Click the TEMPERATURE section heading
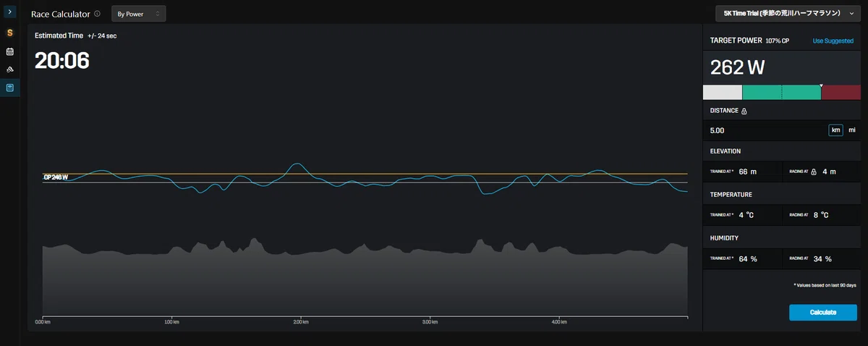Viewport: 868px width, 346px height. point(731,195)
